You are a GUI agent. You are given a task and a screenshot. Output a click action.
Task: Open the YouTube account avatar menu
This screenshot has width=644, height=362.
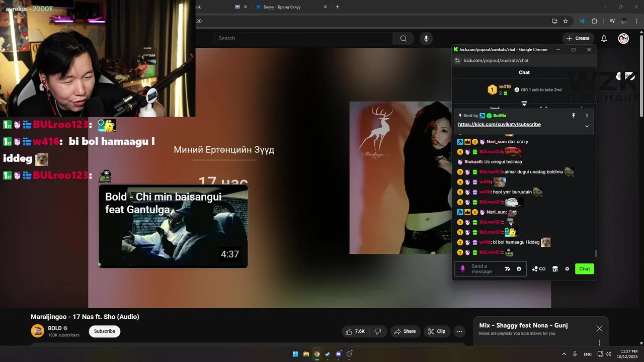coord(623,38)
